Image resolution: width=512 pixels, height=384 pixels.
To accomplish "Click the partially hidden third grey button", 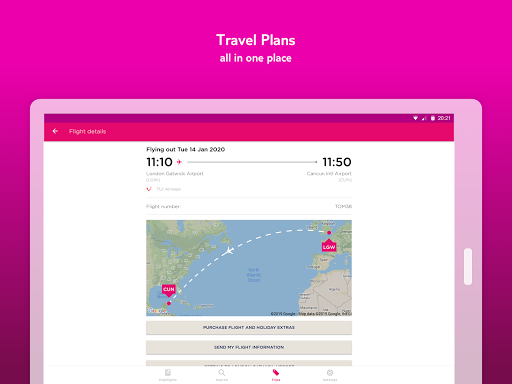I will [x=249, y=363].
